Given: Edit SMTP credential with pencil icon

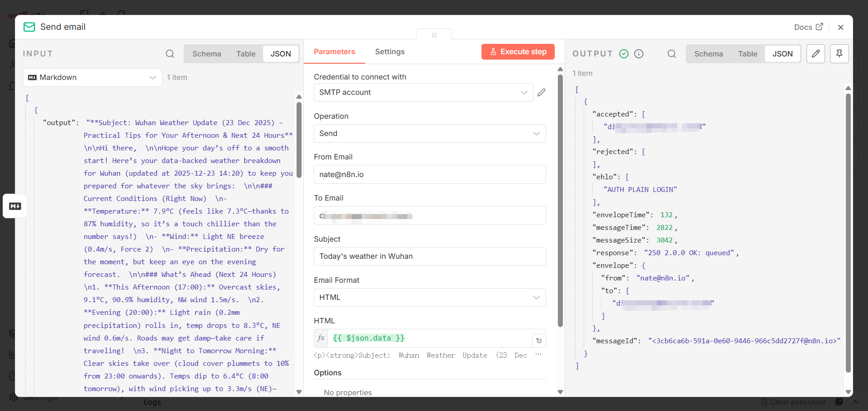Looking at the screenshot, I should tap(542, 92).
